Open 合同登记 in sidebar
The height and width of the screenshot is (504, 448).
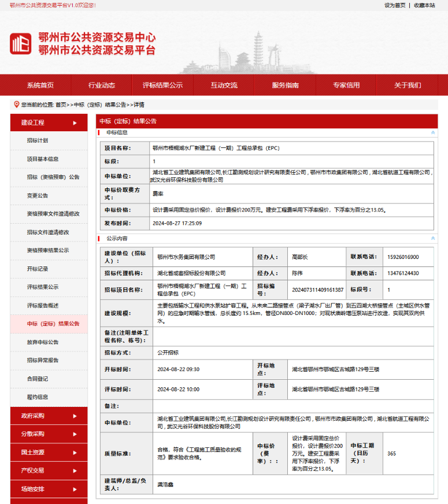37,379
